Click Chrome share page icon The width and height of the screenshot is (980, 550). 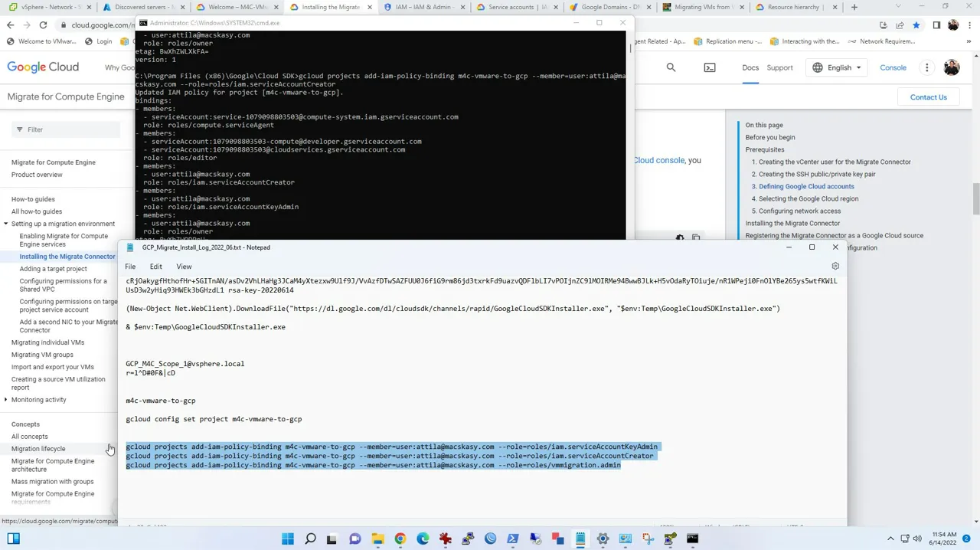(x=900, y=25)
